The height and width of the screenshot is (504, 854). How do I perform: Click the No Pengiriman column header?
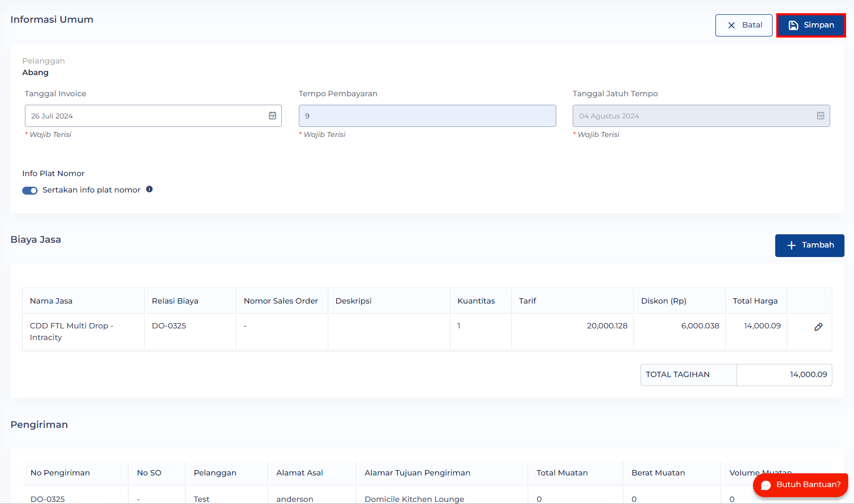coord(60,473)
